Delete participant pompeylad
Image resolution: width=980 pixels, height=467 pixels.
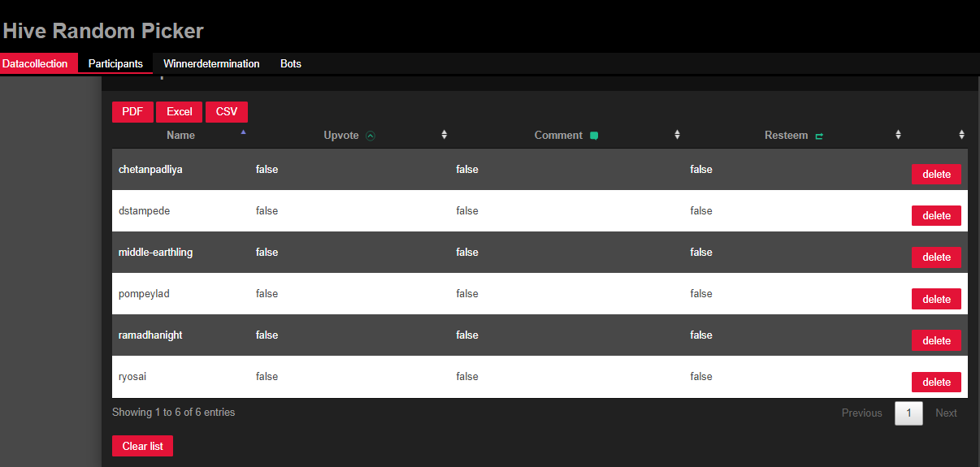click(936, 299)
